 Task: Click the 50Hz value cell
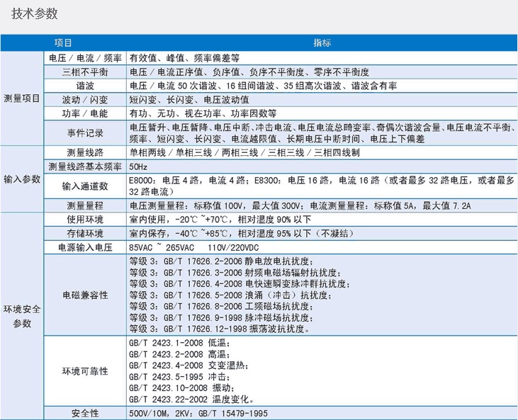139,166
